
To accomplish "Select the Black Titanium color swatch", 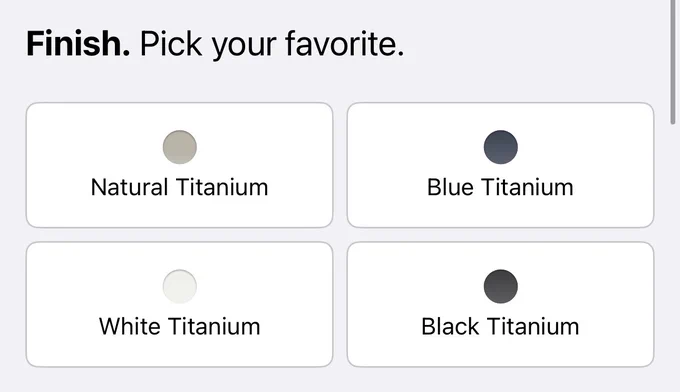I will tap(500, 287).
